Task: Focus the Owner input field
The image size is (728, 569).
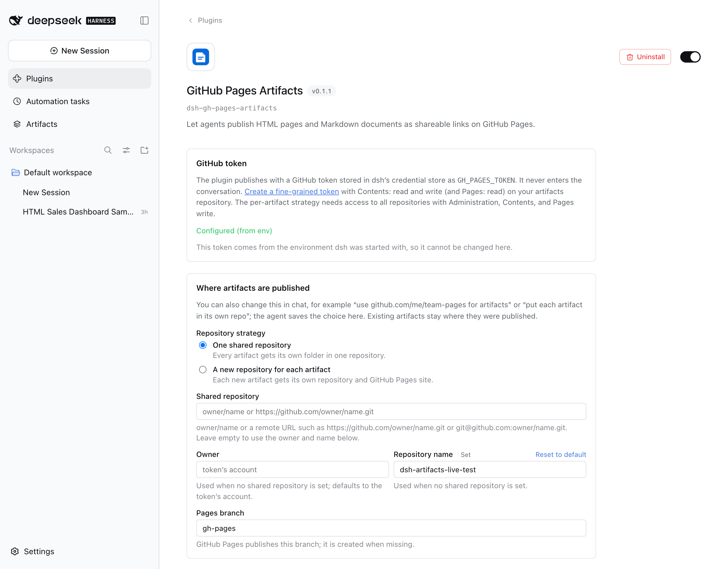Action: coord(292,470)
